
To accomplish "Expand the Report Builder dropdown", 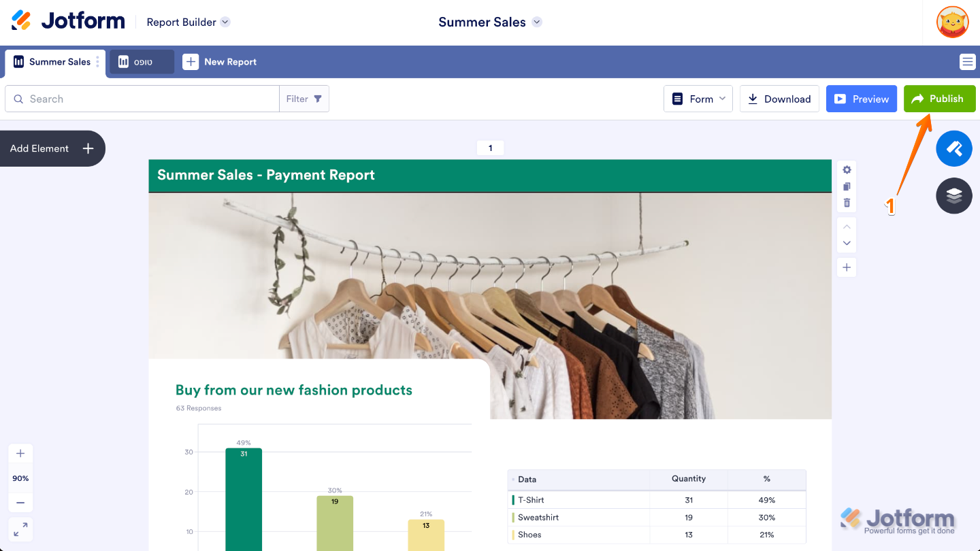I will [x=225, y=22].
